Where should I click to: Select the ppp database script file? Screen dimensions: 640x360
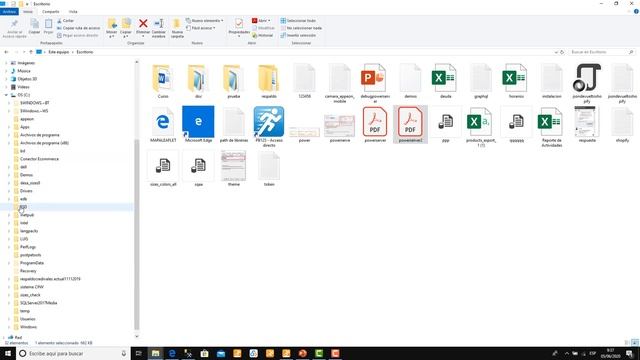pos(445,122)
